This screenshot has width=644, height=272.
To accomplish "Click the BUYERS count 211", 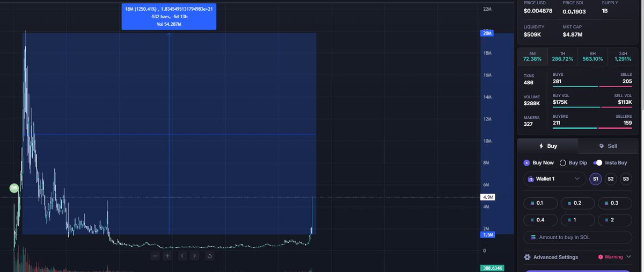I will click(x=557, y=123).
